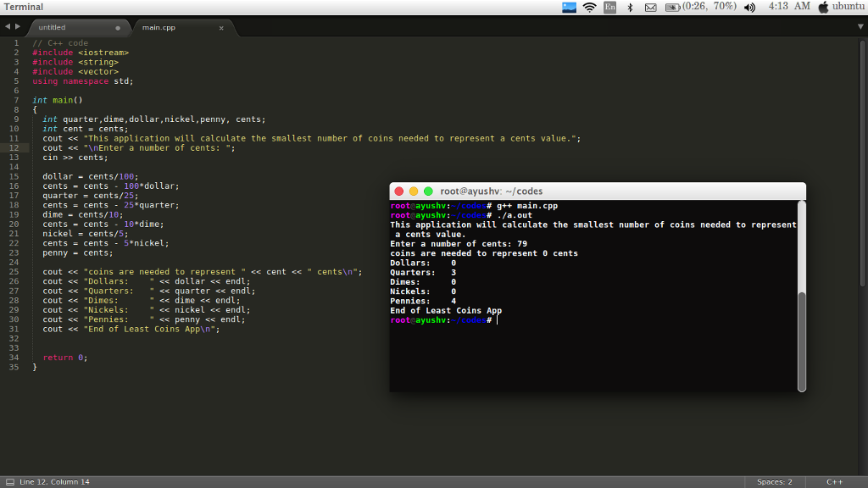The width and height of the screenshot is (868, 488).
Task: Click the 'int main()' line
Action: coord(58,100)
